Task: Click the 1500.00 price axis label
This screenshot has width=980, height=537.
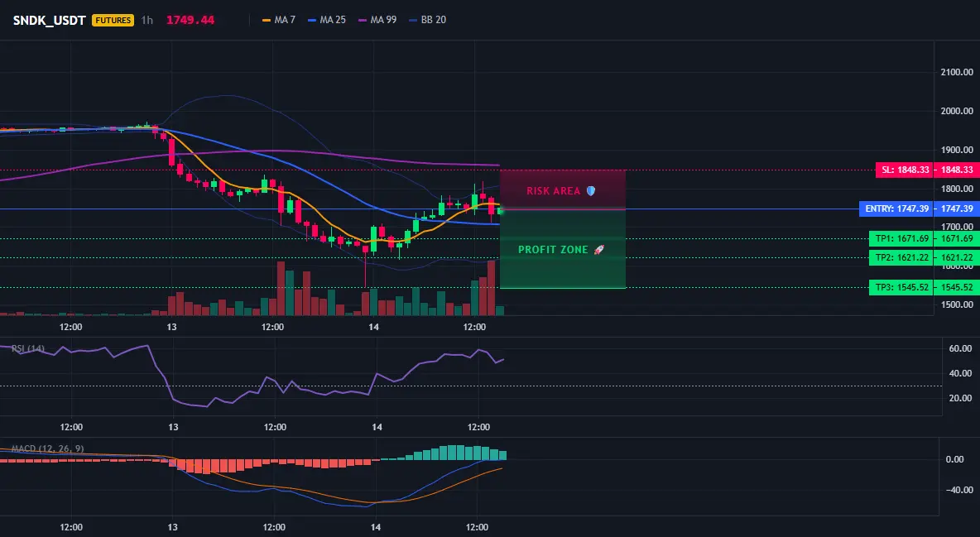Action: tap(957, 304)
